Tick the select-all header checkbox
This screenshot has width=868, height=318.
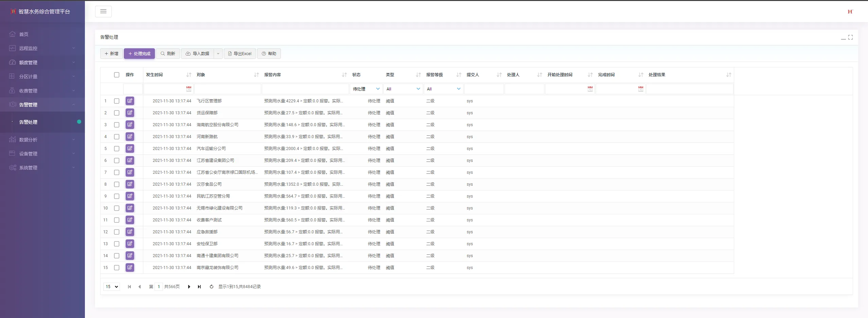pos(117,75)
